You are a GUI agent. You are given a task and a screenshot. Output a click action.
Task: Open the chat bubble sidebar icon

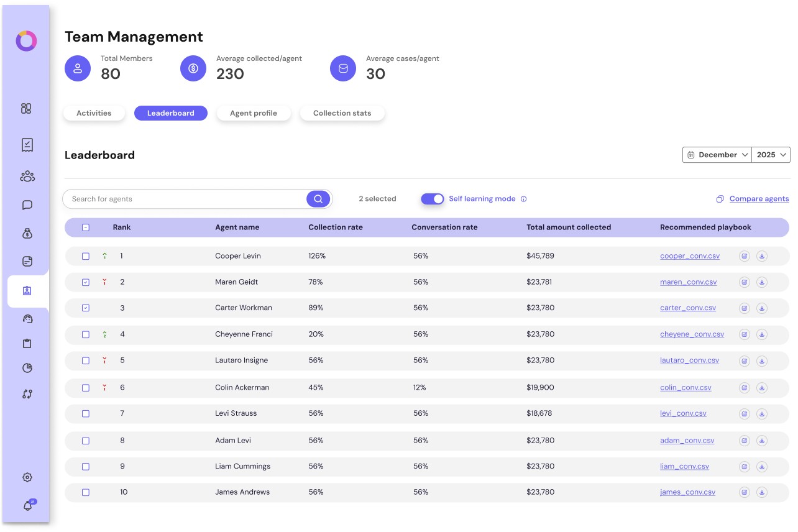(27, 205)
